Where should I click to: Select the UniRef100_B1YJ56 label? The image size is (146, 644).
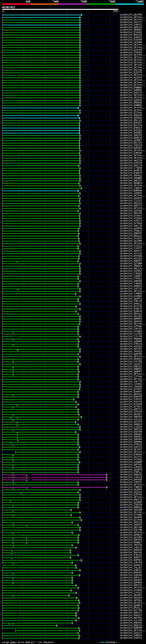click(131, 610)
